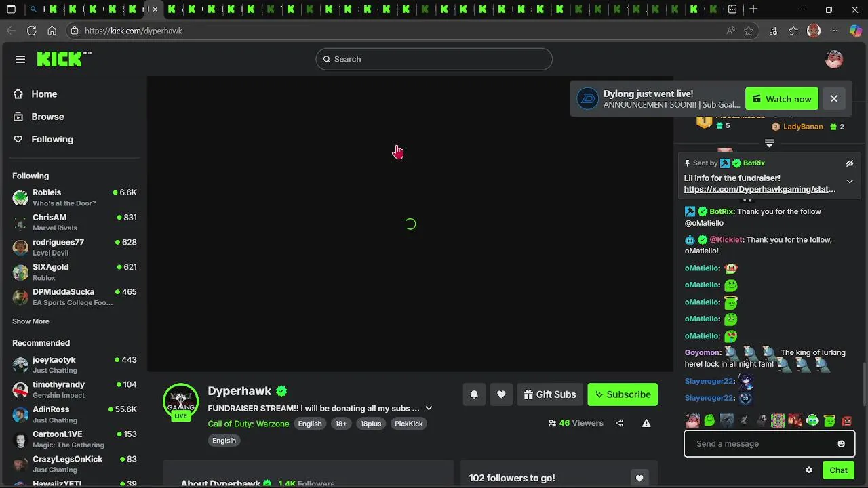This screenshot has height=488, width=868.
Task: Click Watch now on Dylong notification
Action: (781, 99)
